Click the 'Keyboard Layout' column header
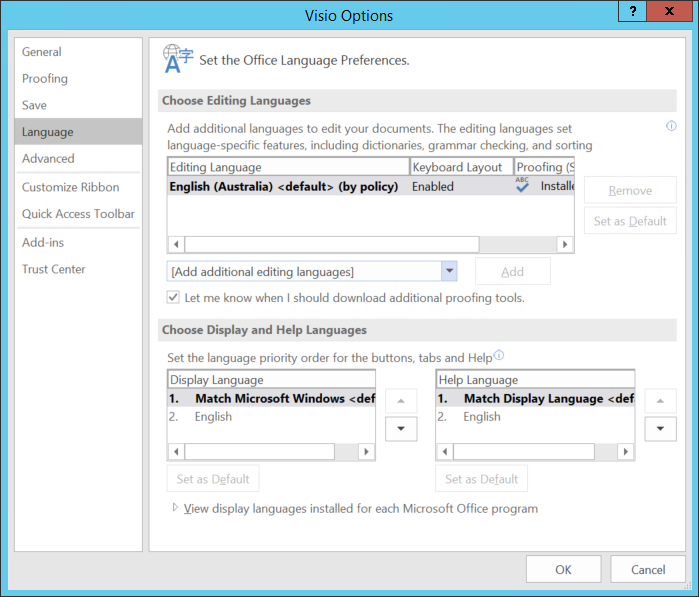Image resolution: width=699 pixels, height=597 pixels. (x=462, y=167)
